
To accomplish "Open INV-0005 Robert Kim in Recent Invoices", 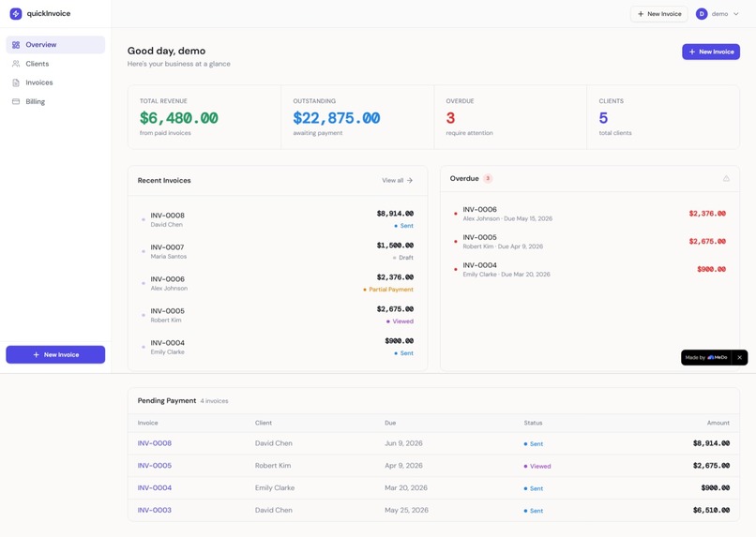I will 278,315.
